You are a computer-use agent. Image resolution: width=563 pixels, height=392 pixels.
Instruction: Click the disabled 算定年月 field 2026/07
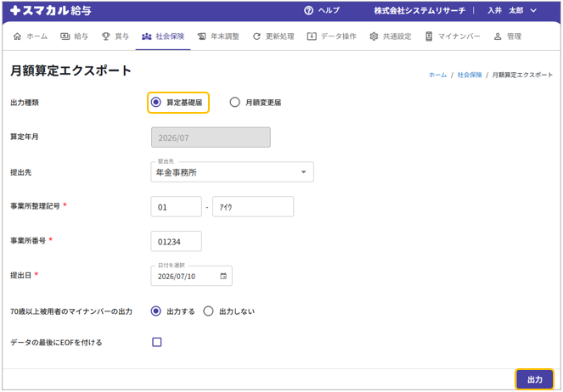tap(211, 137)
